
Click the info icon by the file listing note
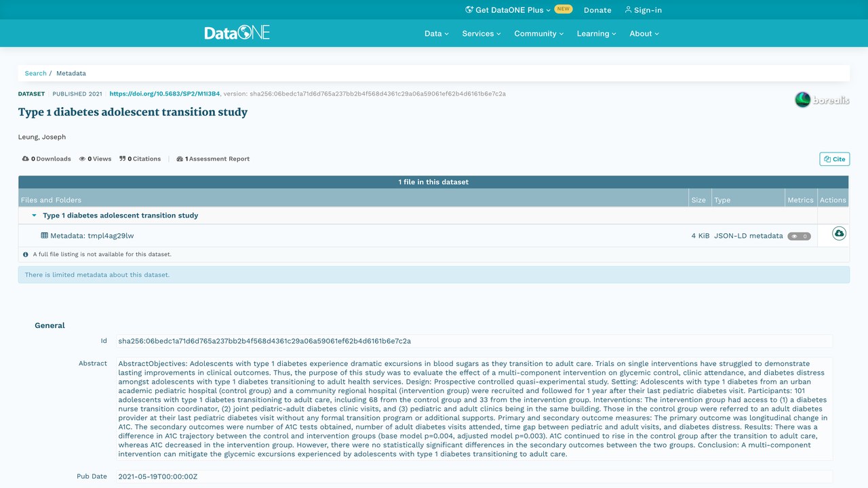tap(26, 255)
